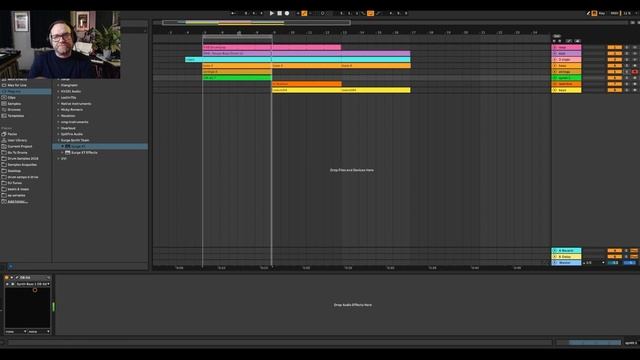Expand Nicky Romero plug-in folder
Viewport: 640px width, 360px height.
(x=58, y=110)
